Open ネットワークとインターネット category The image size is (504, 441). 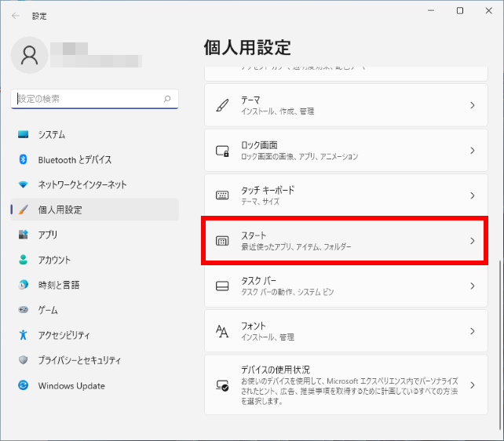tap(95, 184)
